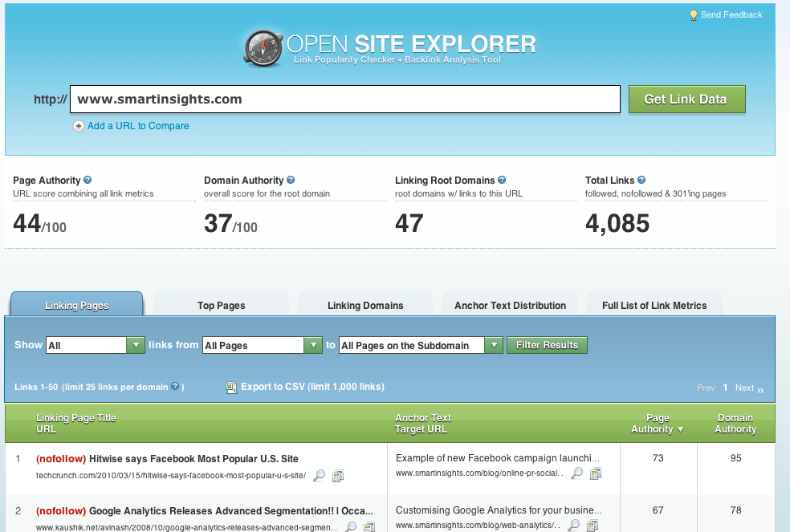This screenshot has width=790, height=532.
Task: Click the Filter Results button
Action: 547,345
